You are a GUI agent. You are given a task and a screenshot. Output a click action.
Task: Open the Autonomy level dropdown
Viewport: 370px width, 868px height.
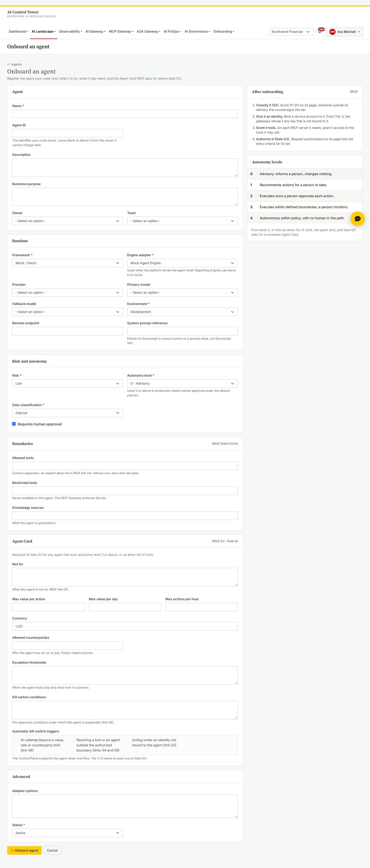[x=182, y=384]
